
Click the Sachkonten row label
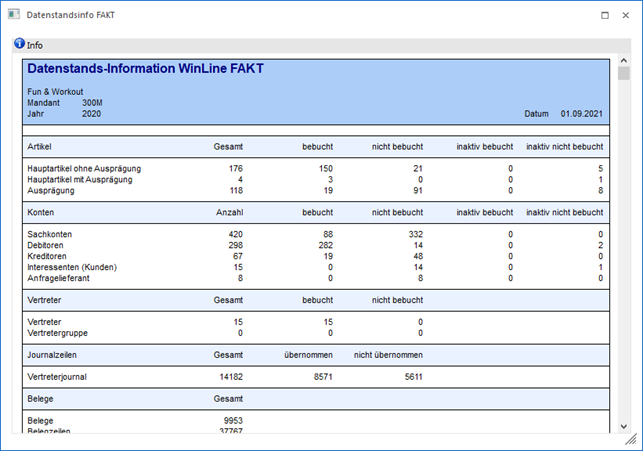coord(50,234)
